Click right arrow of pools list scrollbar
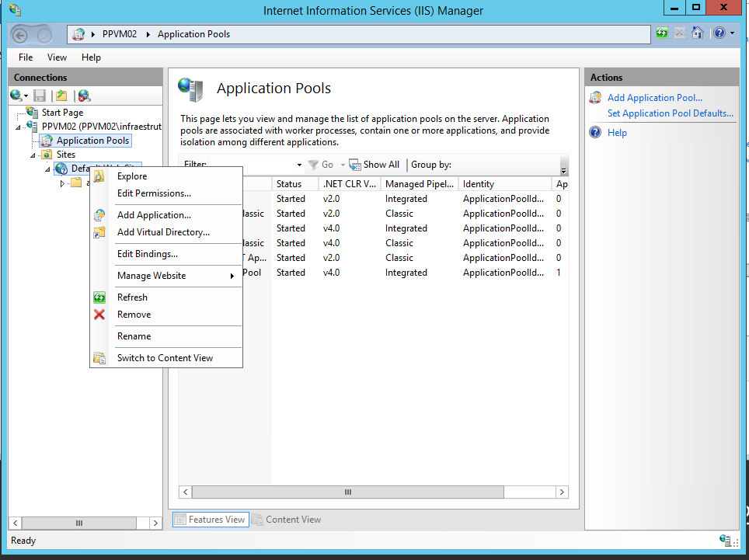This screenshot has width=749, height=560. [563, 492]
